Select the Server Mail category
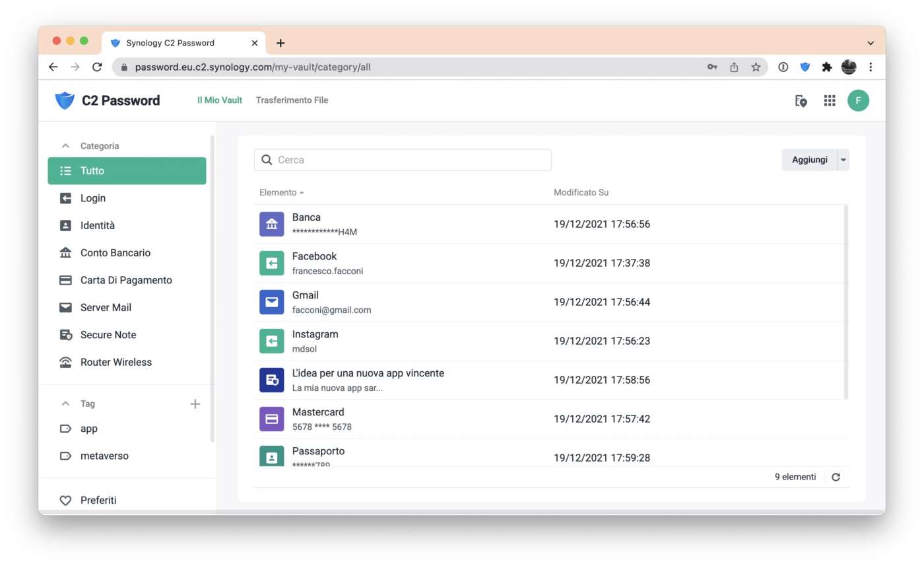The image size is (924, 566). click(106, 307)
